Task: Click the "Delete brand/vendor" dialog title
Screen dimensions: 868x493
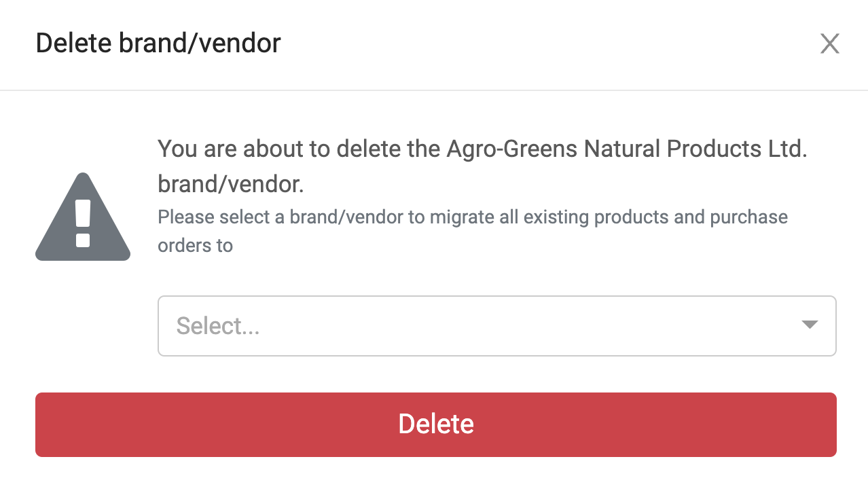Action: point(158,43)
